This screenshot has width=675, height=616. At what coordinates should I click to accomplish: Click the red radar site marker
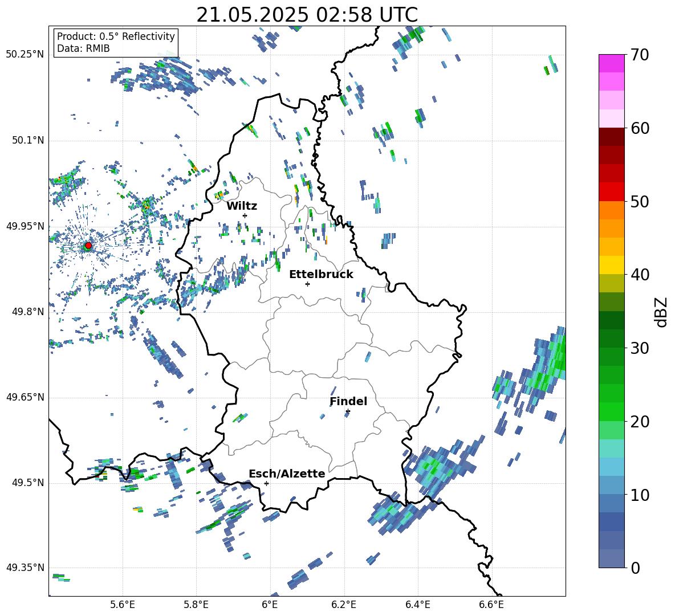[x=88, y=246]
